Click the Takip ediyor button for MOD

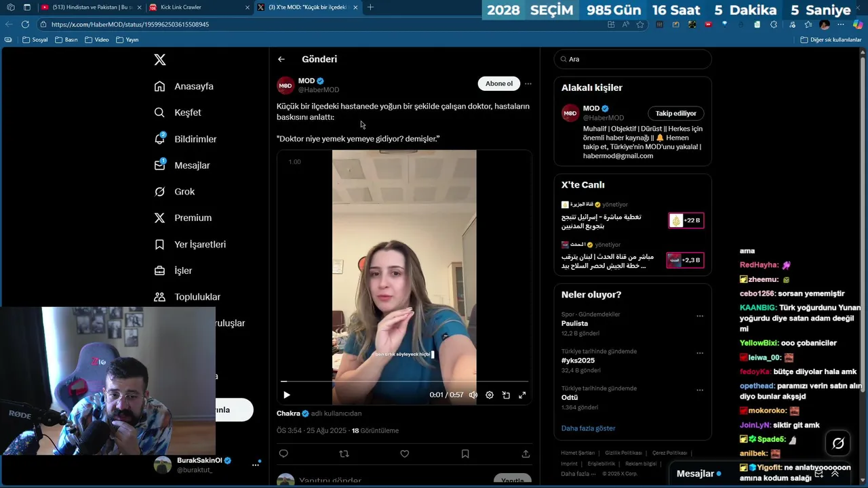[x=675, y=113]
